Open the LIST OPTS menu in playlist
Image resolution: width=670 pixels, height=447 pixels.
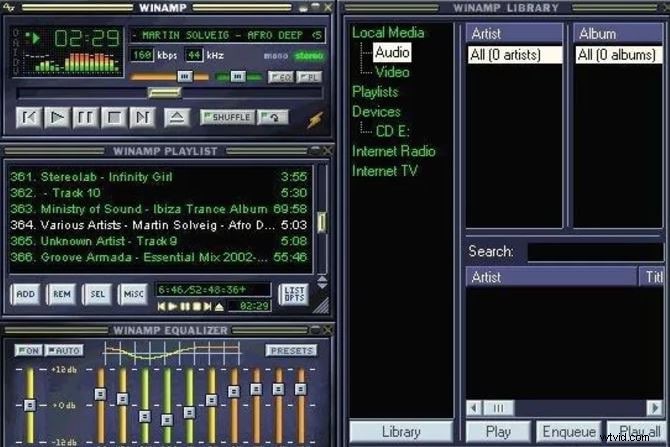[294, 294]
